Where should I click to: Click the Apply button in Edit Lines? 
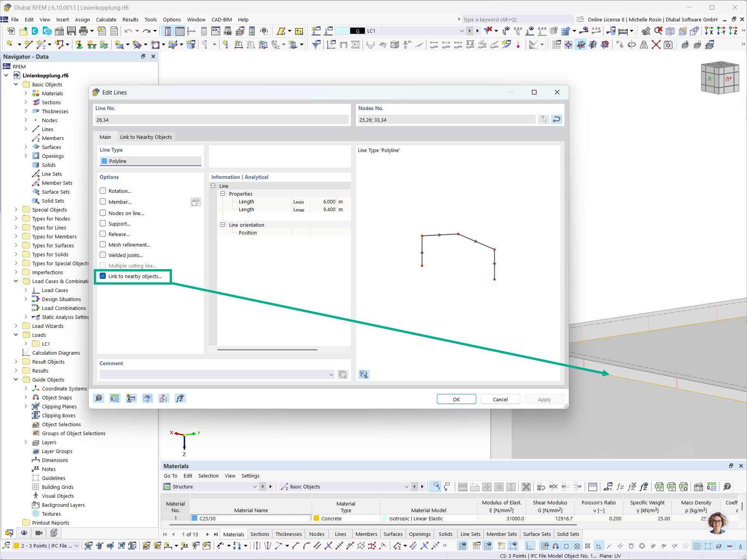click(x=544, y=399)
